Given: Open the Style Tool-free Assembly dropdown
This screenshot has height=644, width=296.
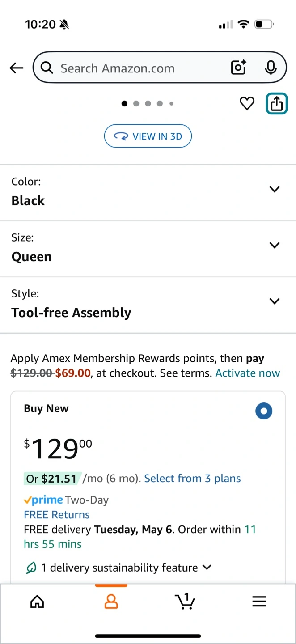Looking at the screenshot, I should point(274,301).
